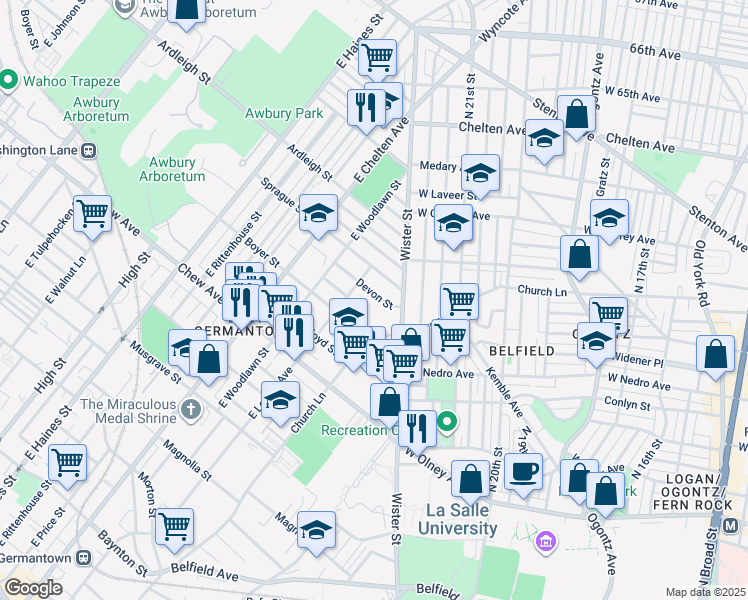Image resolution: width=748 pixels, height=600 pixels.
Task: Open the school marker above Church Ln diagonal label
Action: (x=280, y=401)
